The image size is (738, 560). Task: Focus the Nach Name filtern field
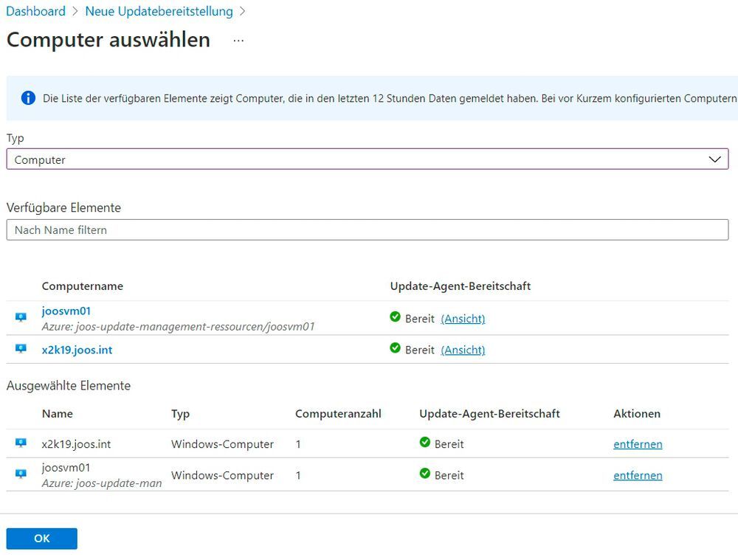coord(368,229)
